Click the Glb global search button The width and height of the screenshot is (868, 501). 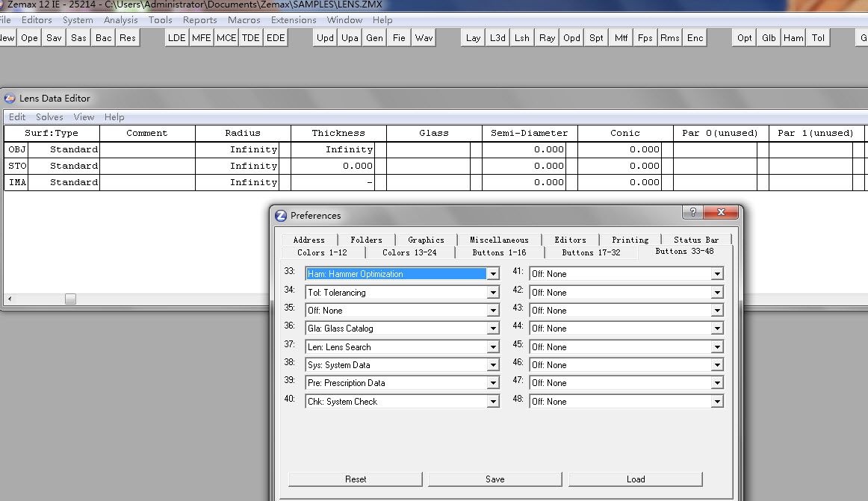(x=769, y=37)
